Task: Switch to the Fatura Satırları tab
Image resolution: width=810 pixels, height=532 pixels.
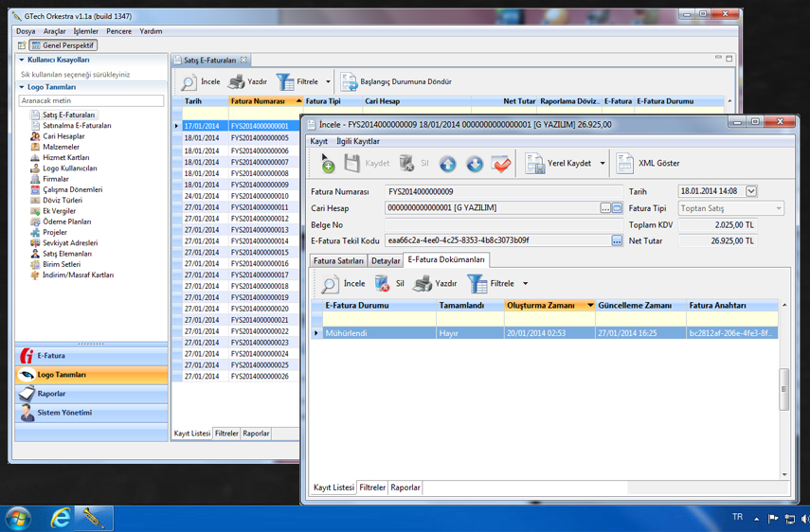Action: (x=338, y=260)
